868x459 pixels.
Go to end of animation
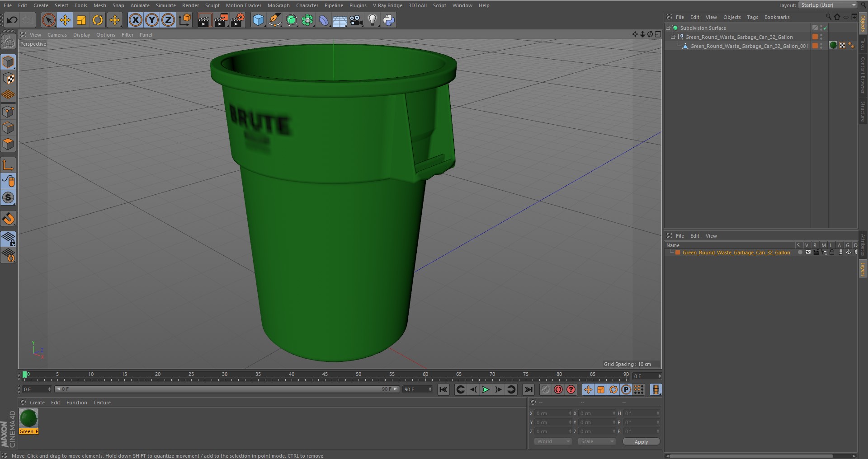[x=528, y=389]
